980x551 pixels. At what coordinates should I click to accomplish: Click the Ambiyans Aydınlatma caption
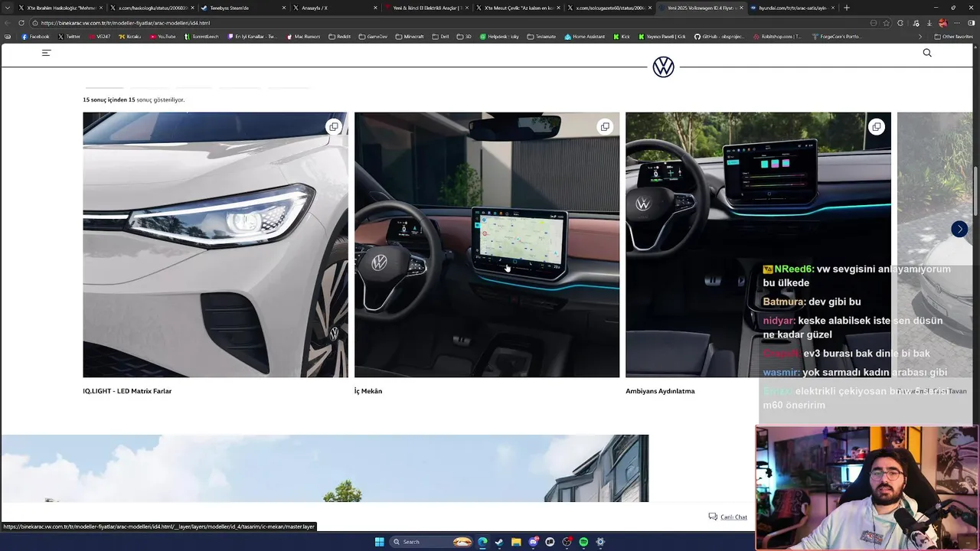(x=660, y=391)
